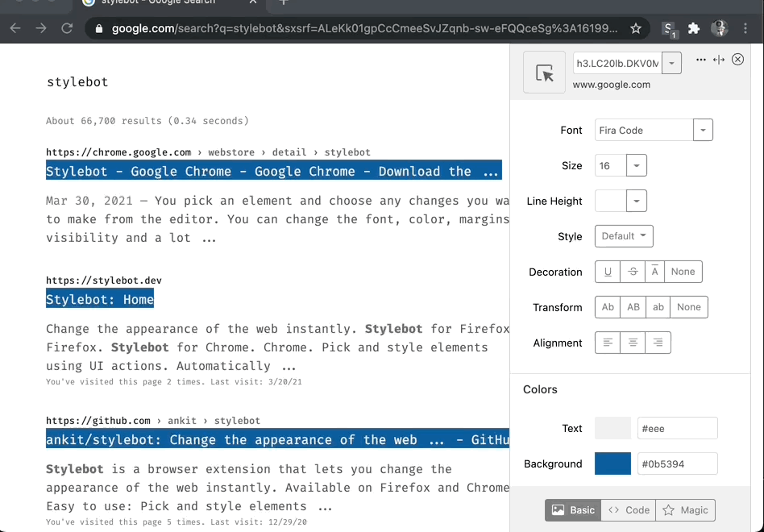Move the Stylebot panel to the other side
This screenshot has height=532, width=764.
coord(719,60)
